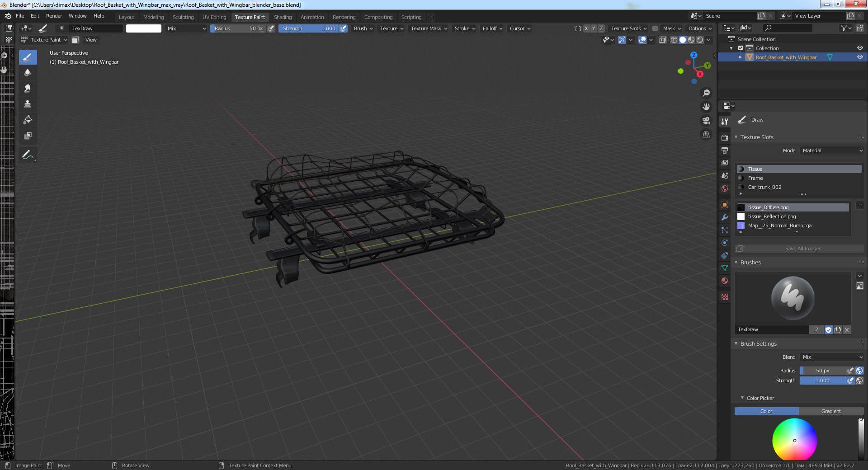Select the Smear tool in toolbar

(x=28, y=88)
